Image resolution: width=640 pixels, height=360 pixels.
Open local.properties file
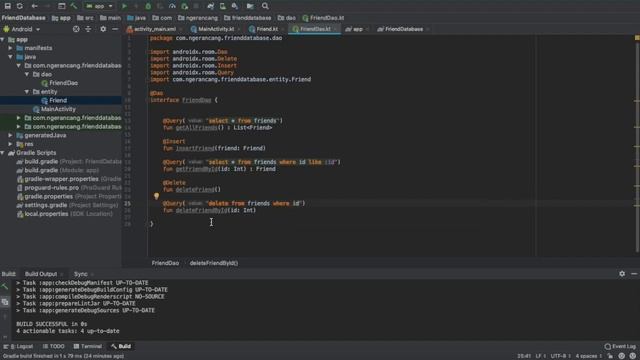46,214
